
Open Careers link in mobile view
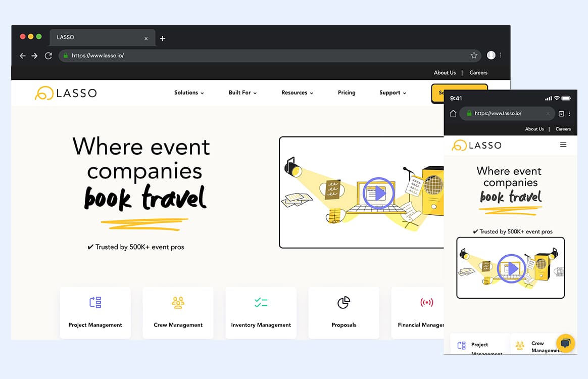point(563,129)
